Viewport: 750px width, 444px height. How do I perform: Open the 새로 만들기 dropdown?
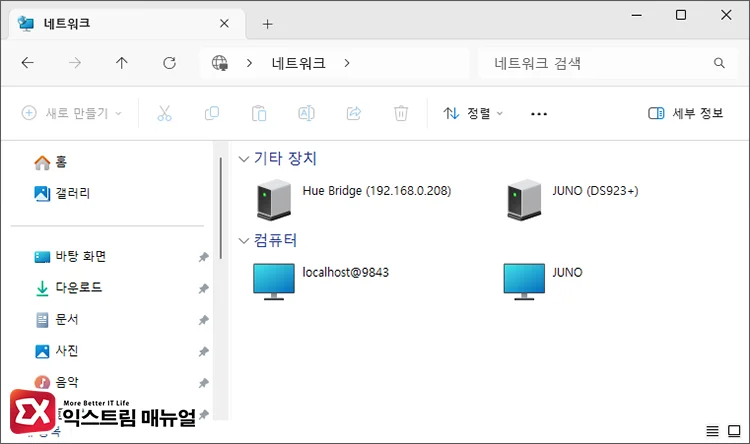coord(72,113)
